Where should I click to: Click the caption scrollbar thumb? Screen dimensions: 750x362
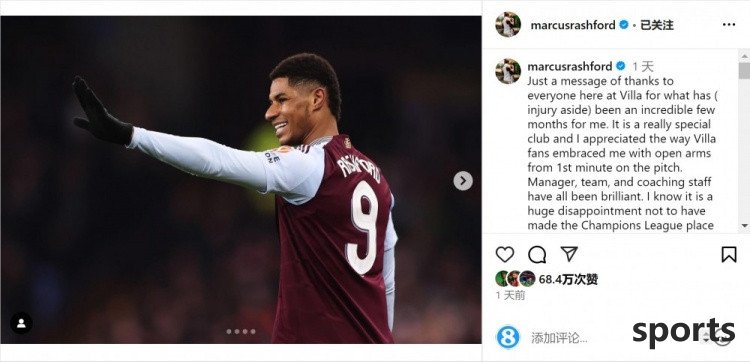(x=744, y=70)
